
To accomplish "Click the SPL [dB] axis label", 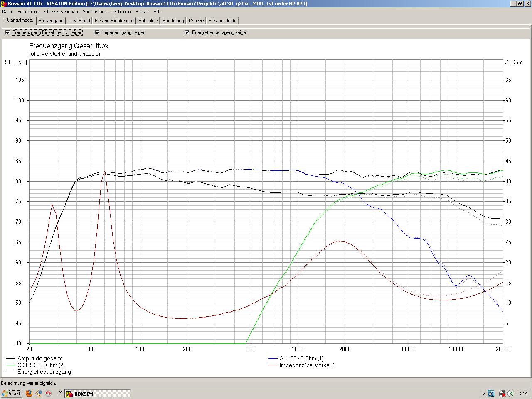I will point(16,62).
